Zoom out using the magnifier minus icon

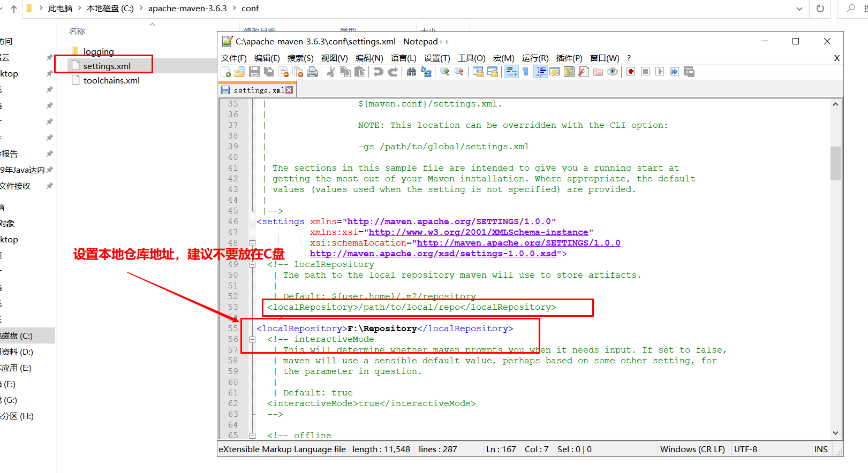point(459,72)
